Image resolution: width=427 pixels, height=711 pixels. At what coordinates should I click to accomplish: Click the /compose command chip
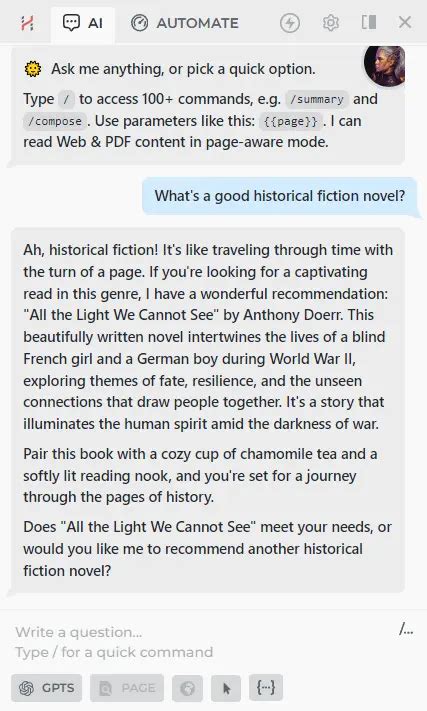coord(54,122)
